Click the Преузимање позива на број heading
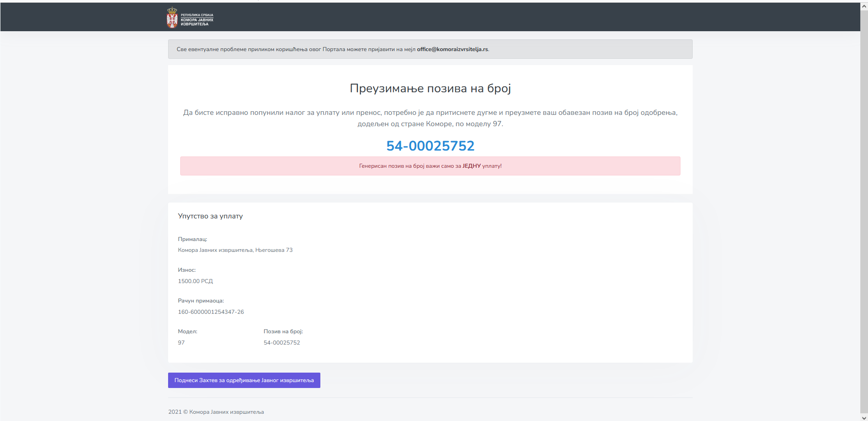This screenshot has height=421, width=868. click(430, 88)
